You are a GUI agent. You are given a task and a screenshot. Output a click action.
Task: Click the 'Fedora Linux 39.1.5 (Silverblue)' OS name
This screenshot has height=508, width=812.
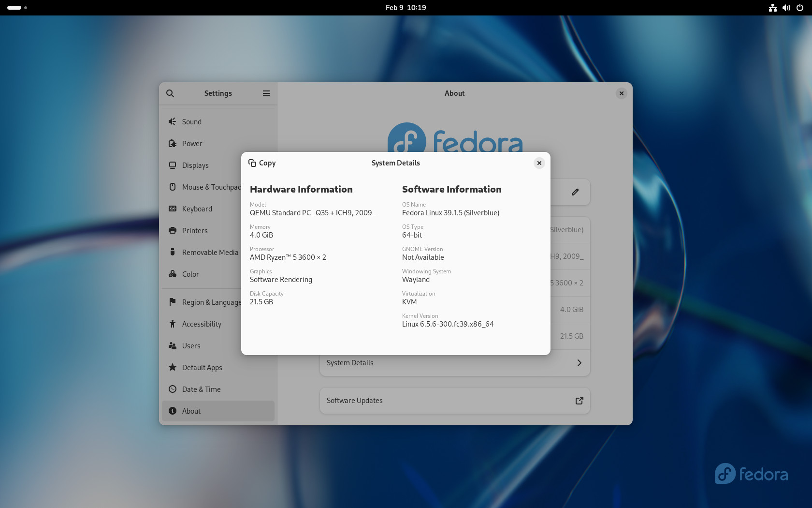coord(450,213)
